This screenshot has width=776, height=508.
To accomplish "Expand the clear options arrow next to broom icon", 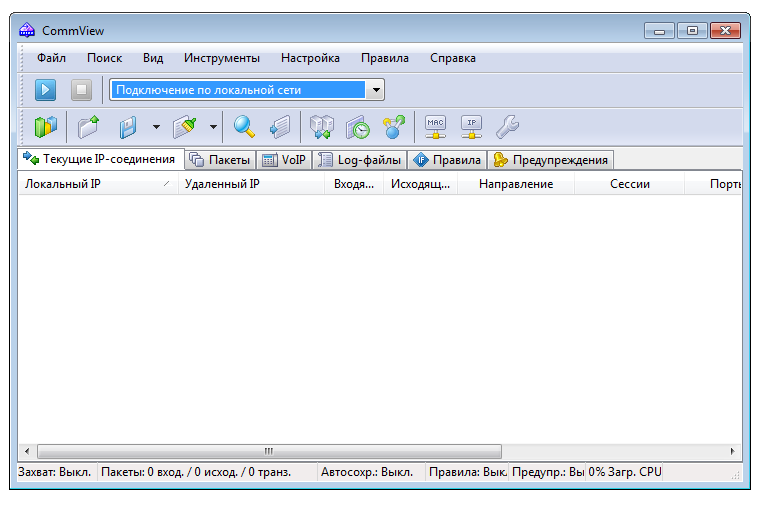I will (x=213, y=127).
